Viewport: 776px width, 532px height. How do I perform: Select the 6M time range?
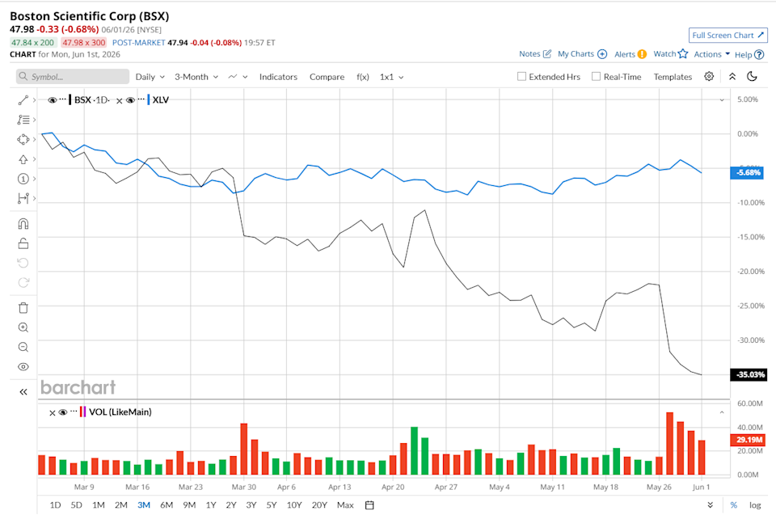tap(167, 505)
